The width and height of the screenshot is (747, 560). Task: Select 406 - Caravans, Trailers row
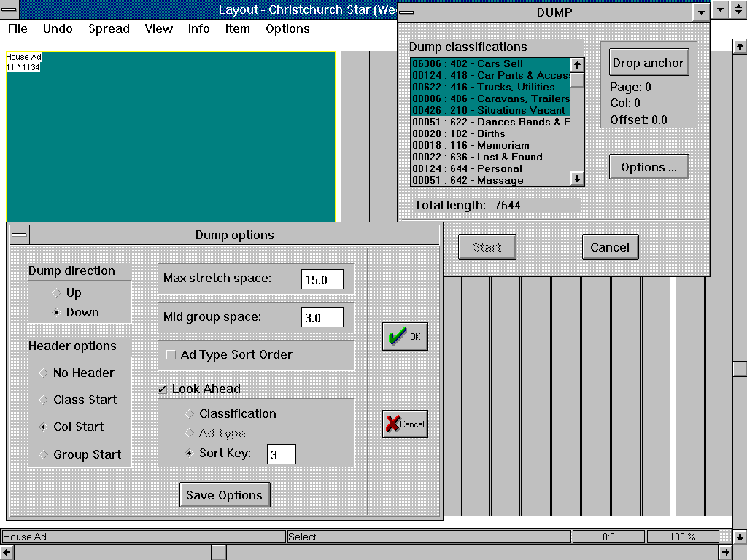489,98
